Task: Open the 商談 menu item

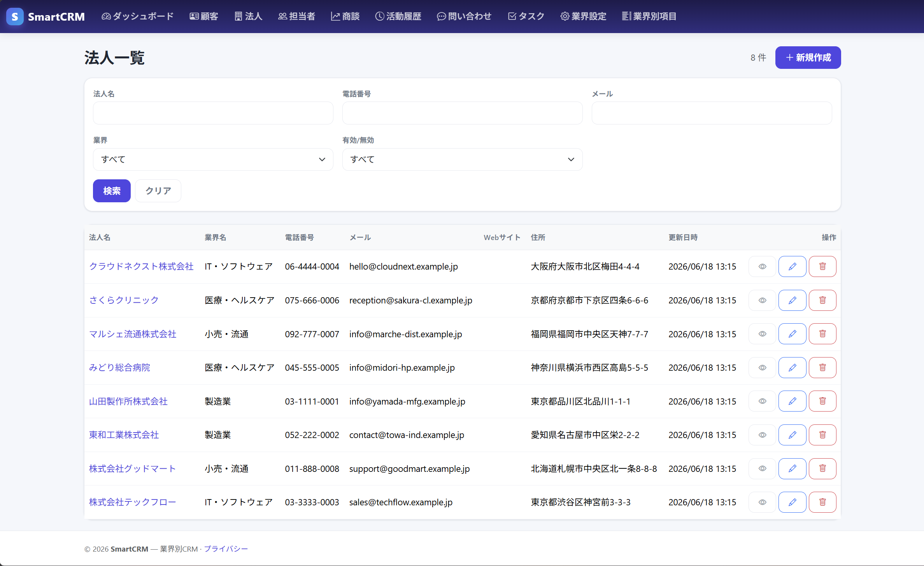Action: click(x=345, y=16)
